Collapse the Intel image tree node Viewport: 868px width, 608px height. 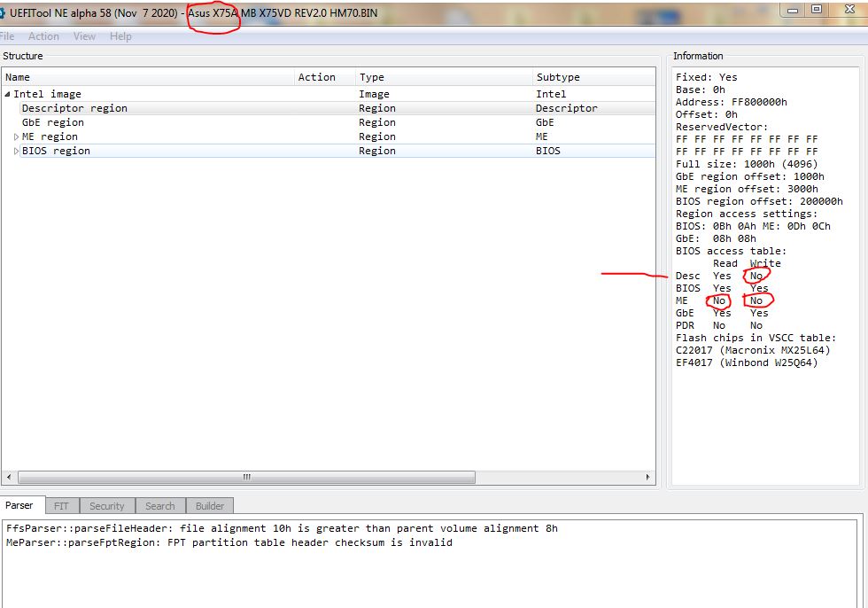click(x=8, y=94)
